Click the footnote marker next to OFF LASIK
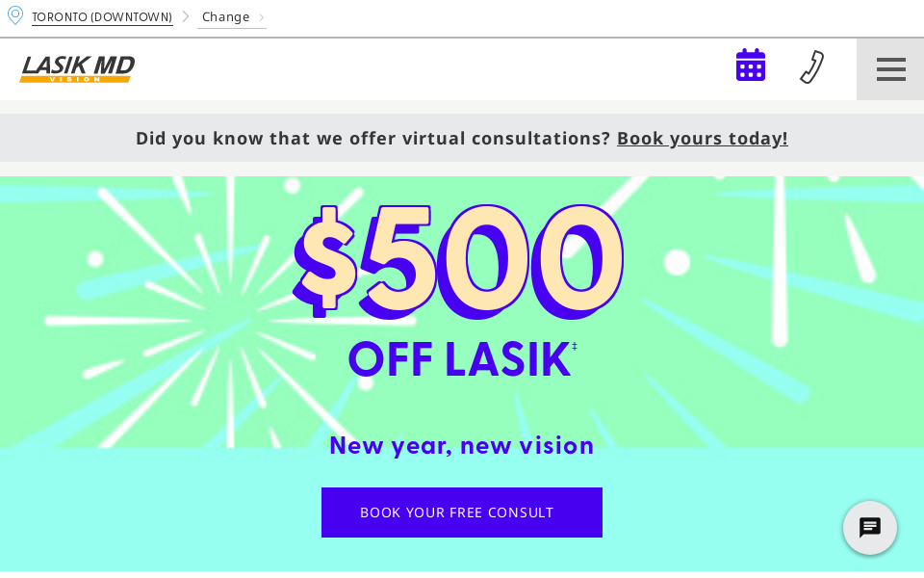 (x=575, y=347)
